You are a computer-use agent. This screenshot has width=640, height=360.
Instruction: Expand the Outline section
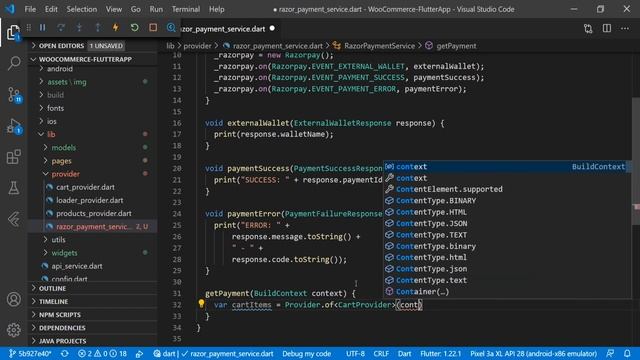coord(93,288)
